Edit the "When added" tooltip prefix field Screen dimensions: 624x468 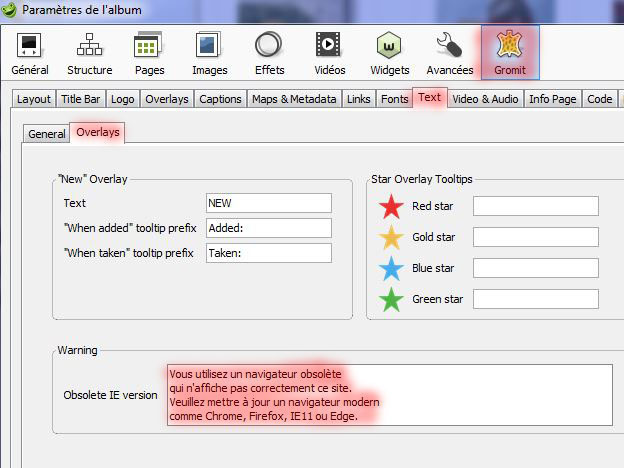[x=268, y=228]
